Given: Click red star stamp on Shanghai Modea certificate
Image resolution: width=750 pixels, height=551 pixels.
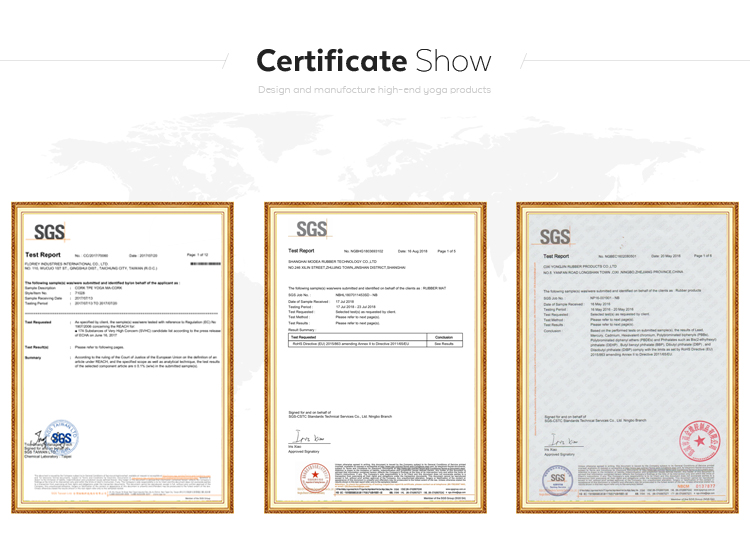Looking at the screenshot, I should click(x=315, y=477).
